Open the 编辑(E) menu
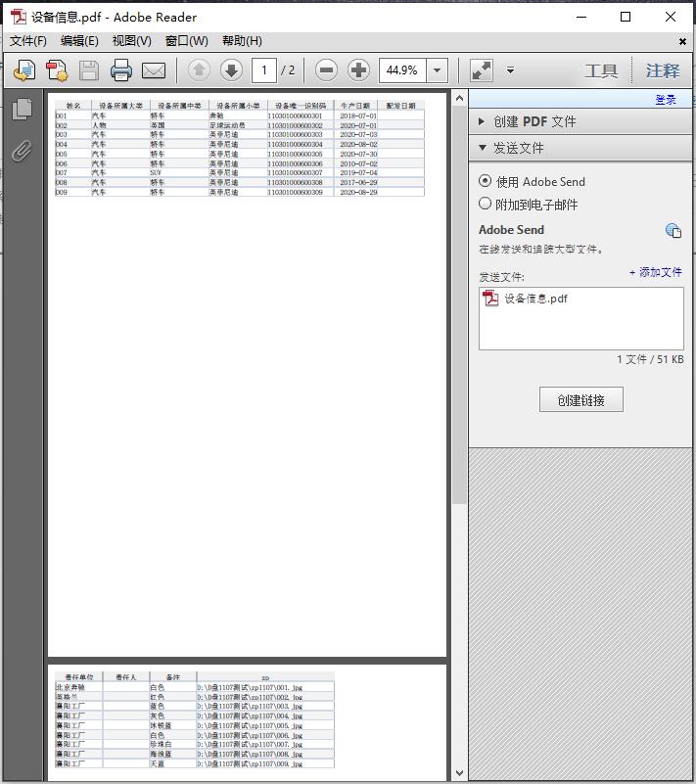 (x=79, y=41)
